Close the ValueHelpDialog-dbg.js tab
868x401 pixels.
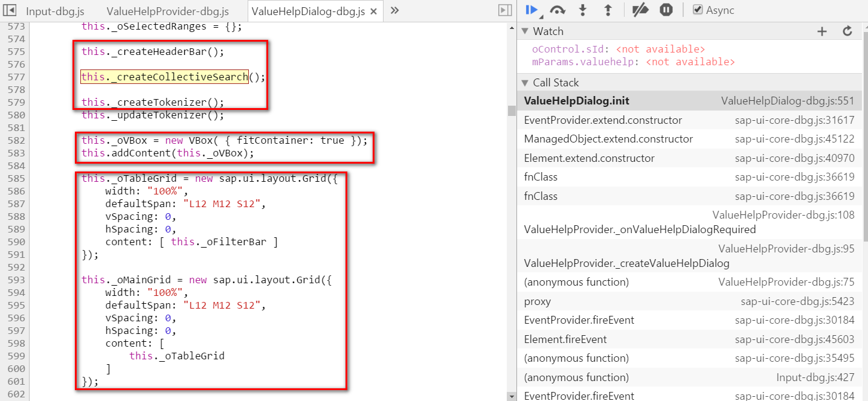click(374, 11)
